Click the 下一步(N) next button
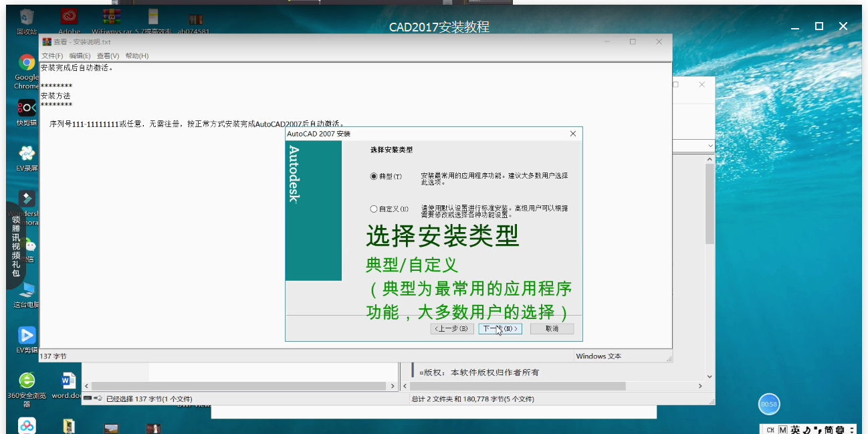Viewport: 868px width, 434px height. point(500,328)
